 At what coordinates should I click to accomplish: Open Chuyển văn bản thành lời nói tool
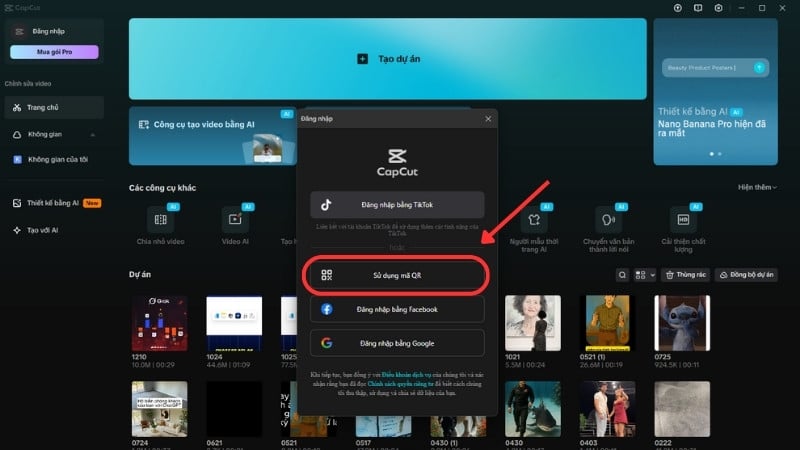(x=607, y=218)
